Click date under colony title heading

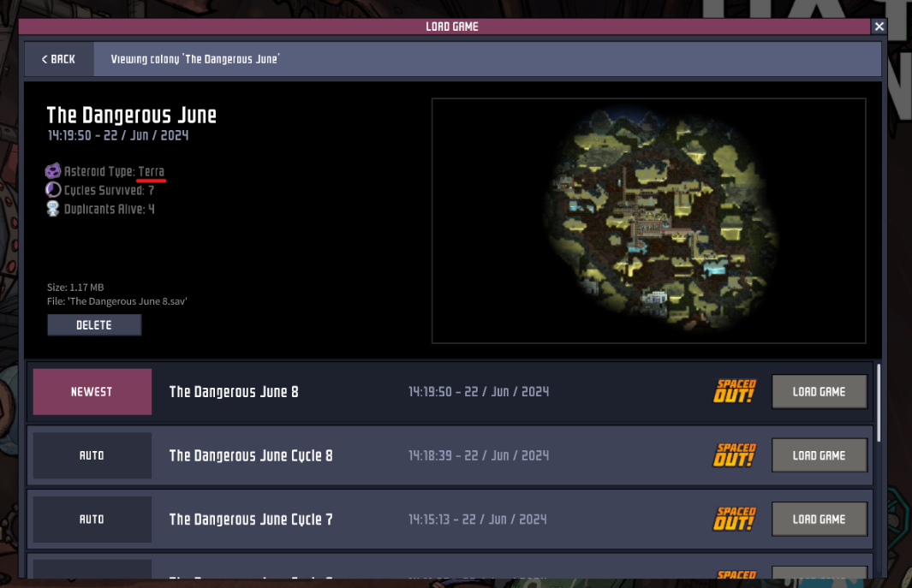(118, 135)
